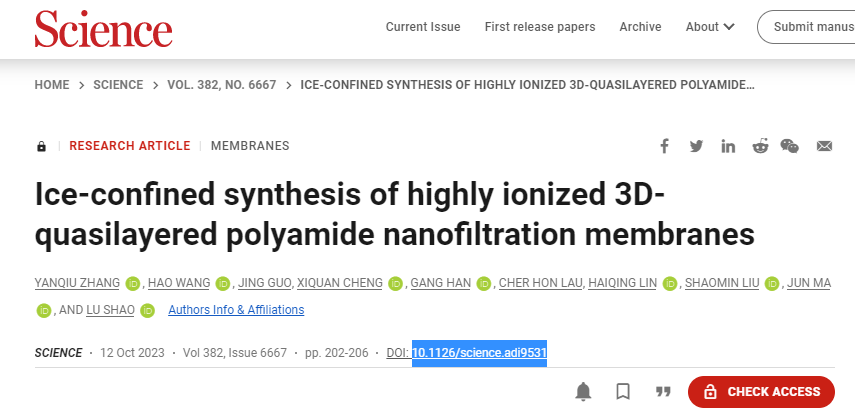
Task: Share article via Twitter bird icon
Action: pos(696,146)
